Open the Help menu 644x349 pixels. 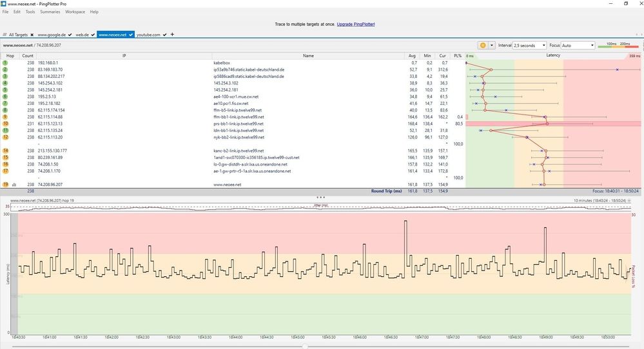(94, 12)
